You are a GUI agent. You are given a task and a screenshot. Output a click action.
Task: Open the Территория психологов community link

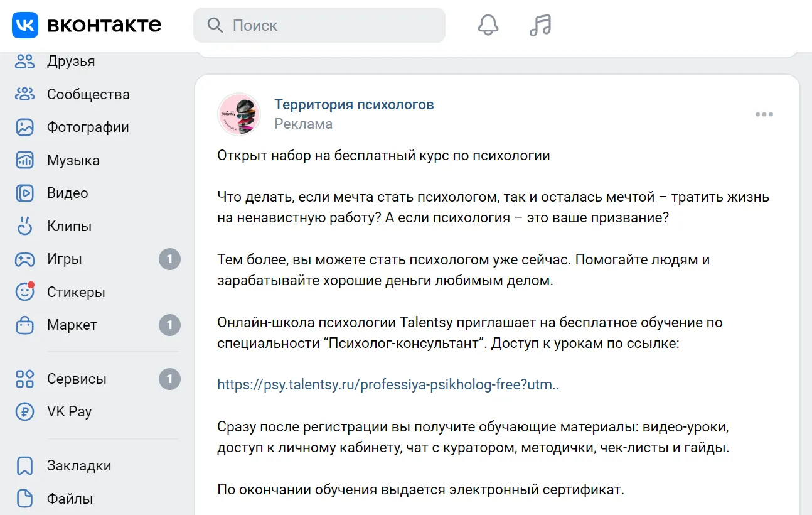354,105
